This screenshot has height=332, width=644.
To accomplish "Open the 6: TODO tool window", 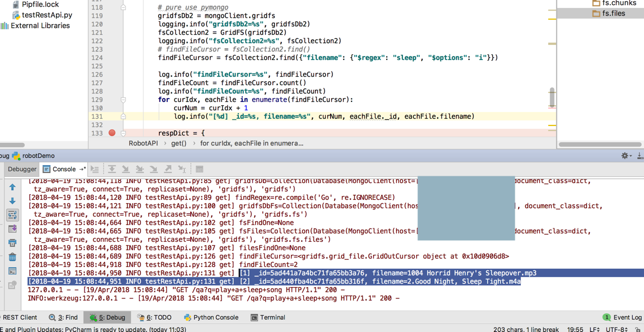I will [154, 317].
